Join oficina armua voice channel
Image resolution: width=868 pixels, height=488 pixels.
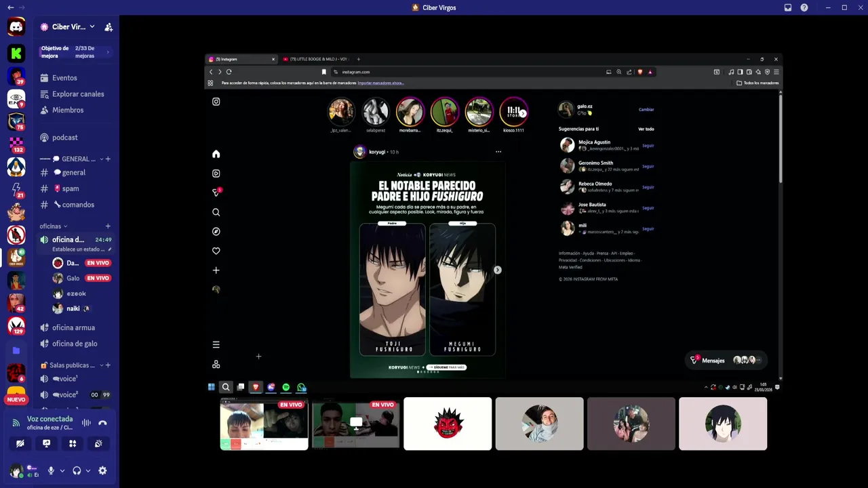pyautogui.click(x=73, y=328)
